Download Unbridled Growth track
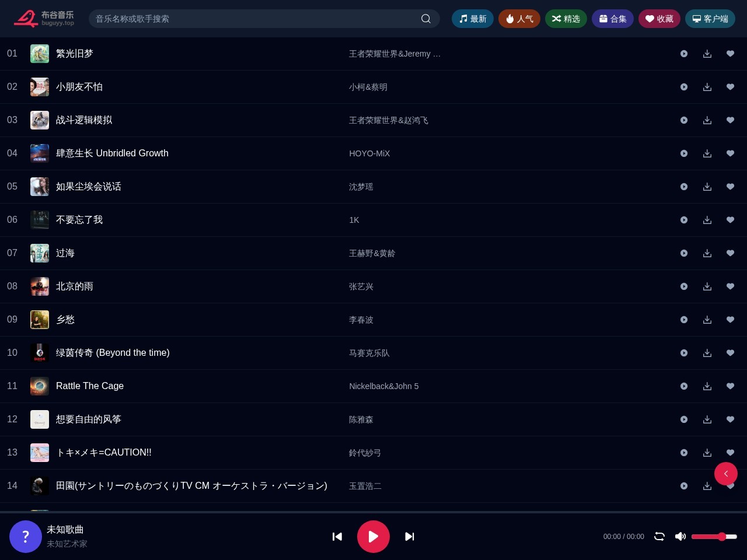747x560 pixels. point(707,153)
